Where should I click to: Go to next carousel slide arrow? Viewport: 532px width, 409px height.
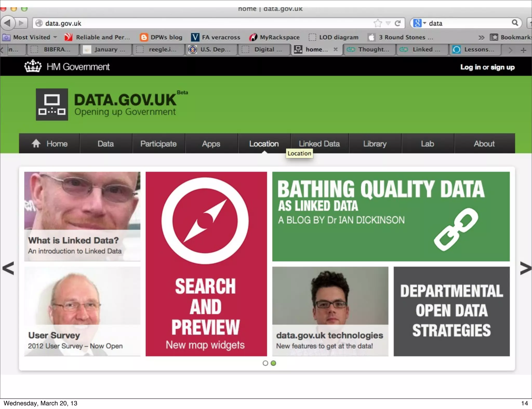pos(525,268)
